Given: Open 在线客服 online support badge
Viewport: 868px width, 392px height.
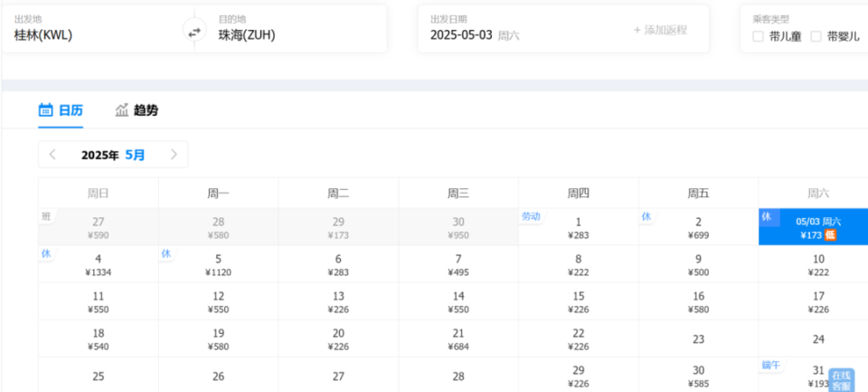Looking at the screenshot, I should pyautogui.click(x=842, y=381).
